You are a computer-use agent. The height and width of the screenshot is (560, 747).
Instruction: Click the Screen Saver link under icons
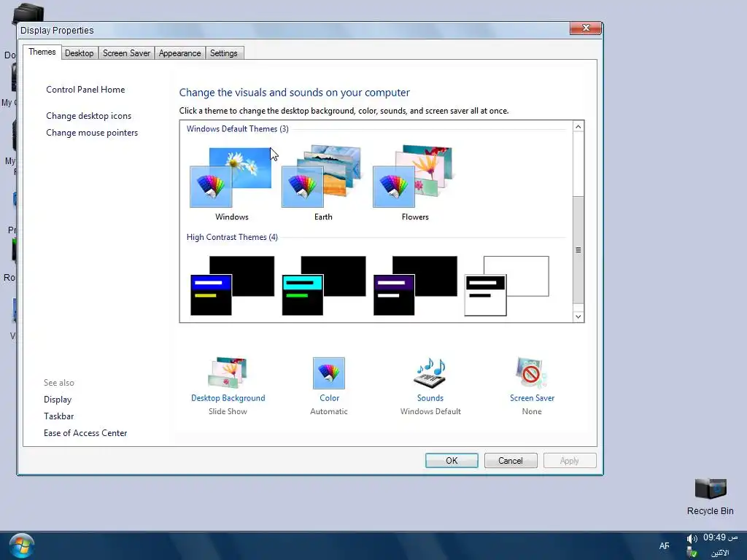pyautogui.click(x=532, y=398)
